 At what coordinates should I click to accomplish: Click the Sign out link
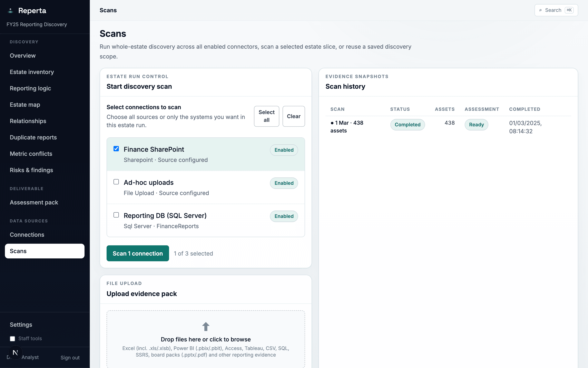tap(70, 358)
